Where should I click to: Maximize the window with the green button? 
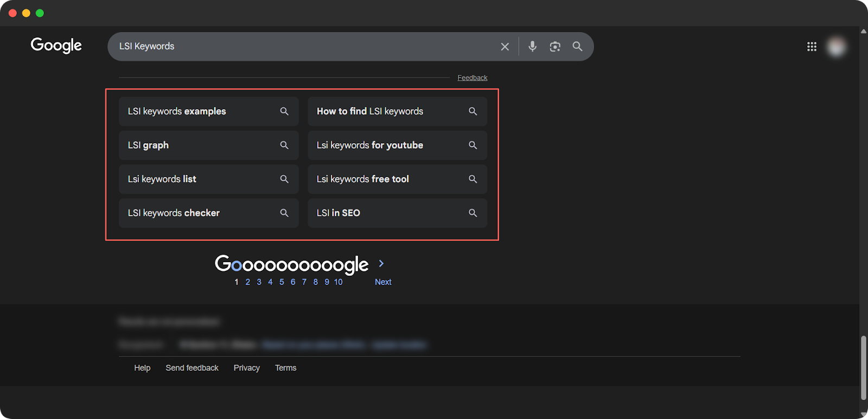[40, 13]
